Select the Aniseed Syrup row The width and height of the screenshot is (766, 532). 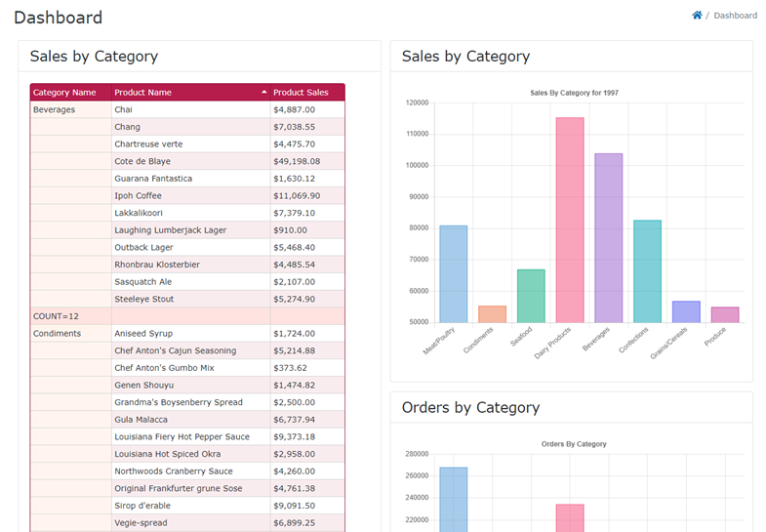pos(190,334)
